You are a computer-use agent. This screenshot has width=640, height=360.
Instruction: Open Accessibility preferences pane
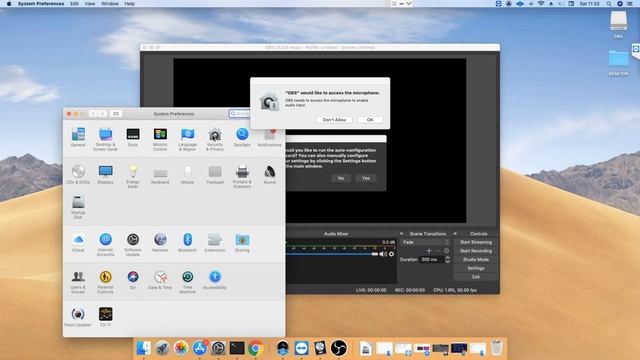click(x=215, y=280)
